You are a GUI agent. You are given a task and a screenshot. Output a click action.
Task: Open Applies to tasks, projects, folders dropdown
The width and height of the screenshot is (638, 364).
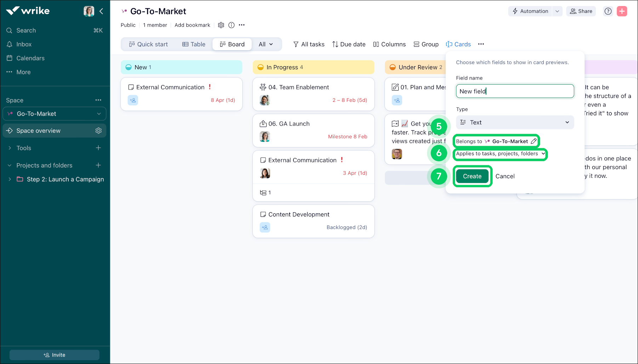[x=500, y=154]
